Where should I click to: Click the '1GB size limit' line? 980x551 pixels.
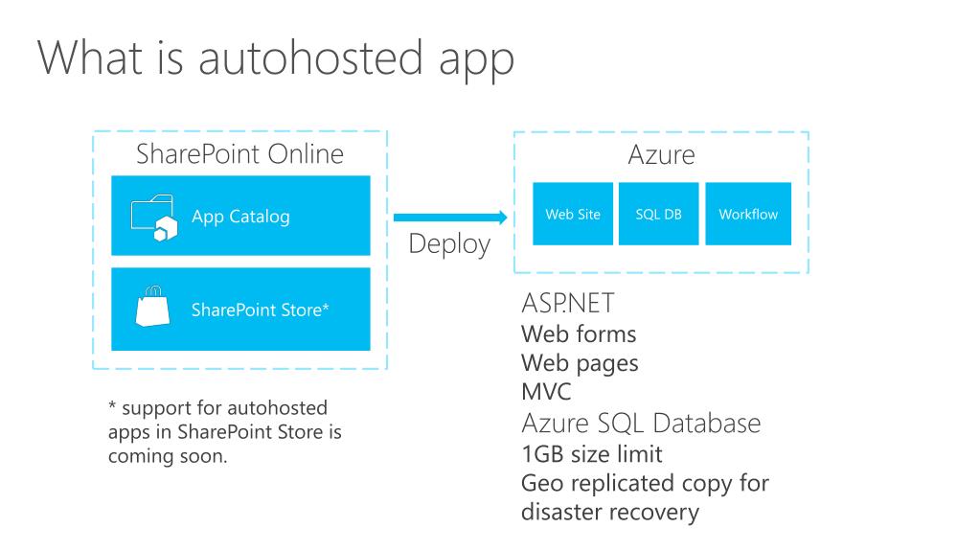point(592,454)
